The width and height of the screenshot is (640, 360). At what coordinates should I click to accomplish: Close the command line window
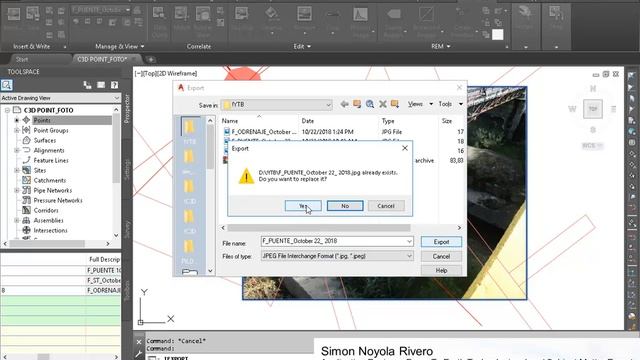click(139, 342)
